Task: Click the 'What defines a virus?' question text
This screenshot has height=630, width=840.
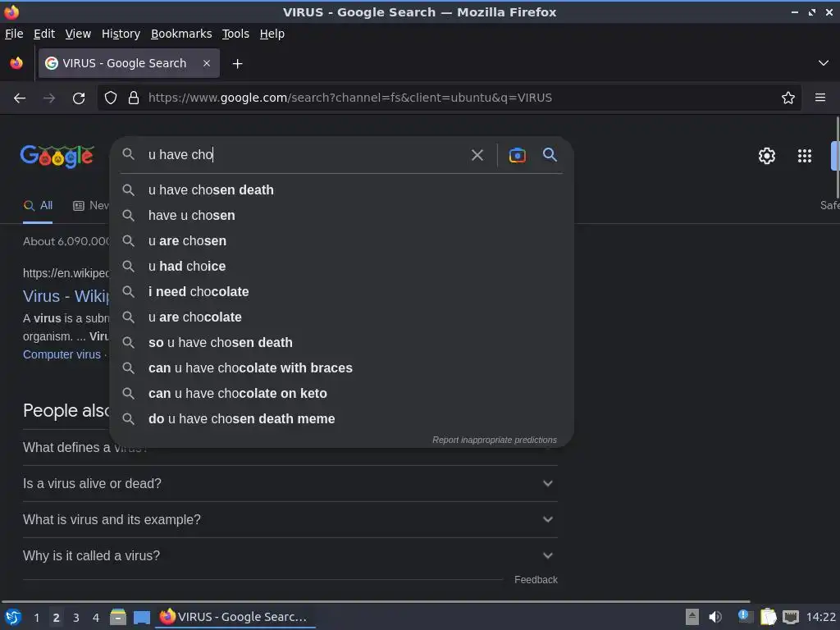Action: pyautogui.click(x=84, y=447)
